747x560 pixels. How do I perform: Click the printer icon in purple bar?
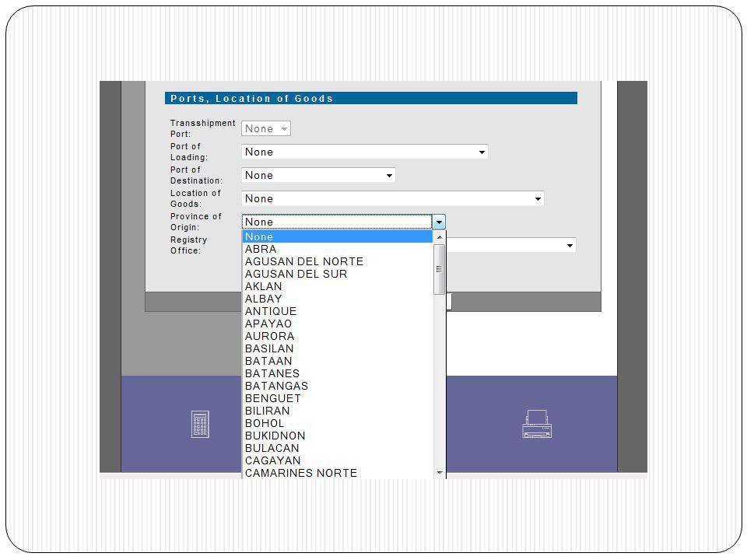coord(537,424)
